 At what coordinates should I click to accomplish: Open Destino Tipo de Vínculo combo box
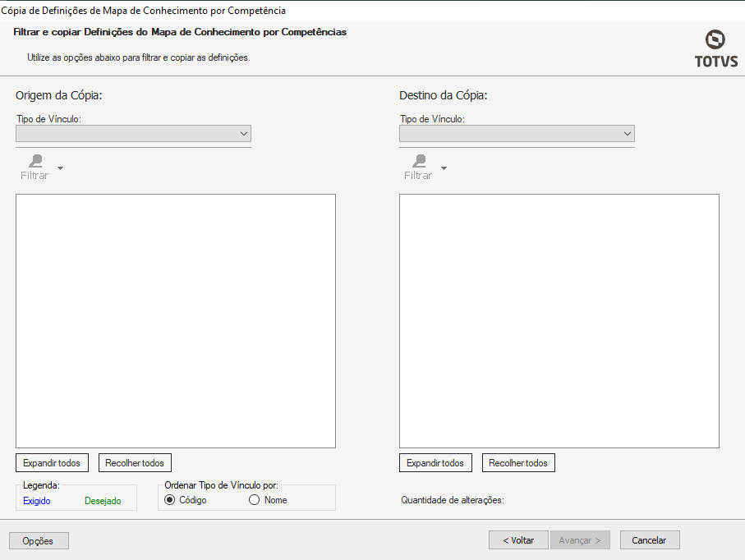pyautogui.click(x=517, y=133)
